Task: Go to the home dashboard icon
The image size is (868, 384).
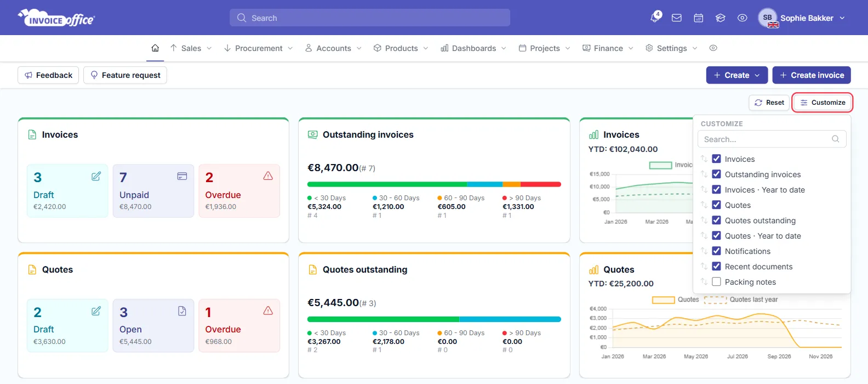Action: coord(155,48)
